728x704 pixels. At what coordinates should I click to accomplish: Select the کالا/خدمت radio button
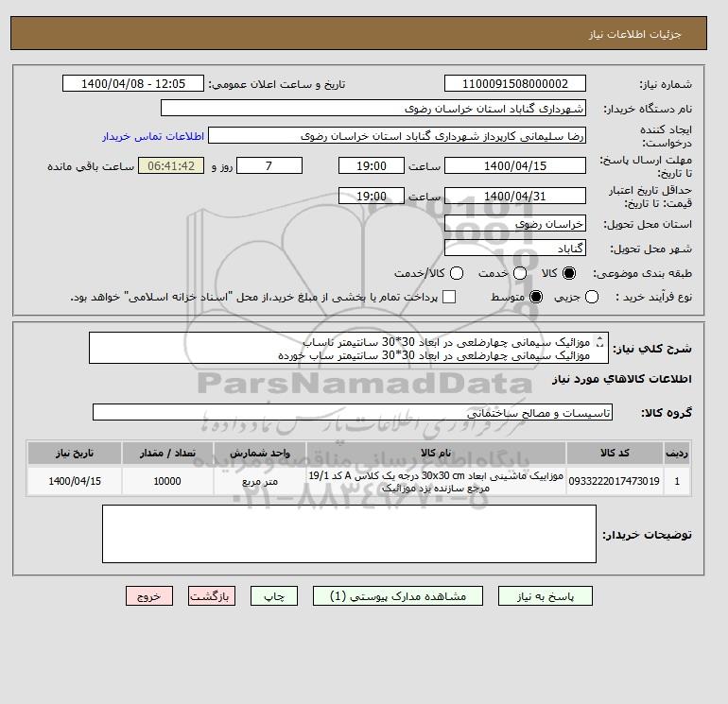tap(457, 273)
